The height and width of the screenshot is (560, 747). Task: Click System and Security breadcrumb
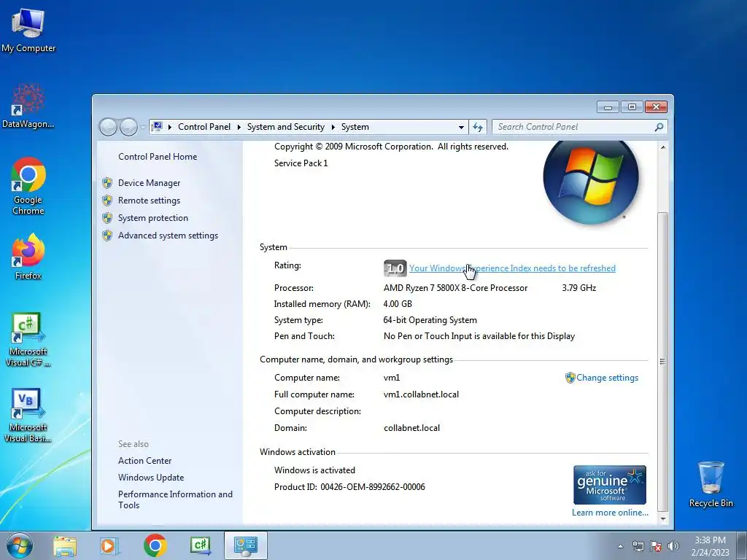[285, 127]
